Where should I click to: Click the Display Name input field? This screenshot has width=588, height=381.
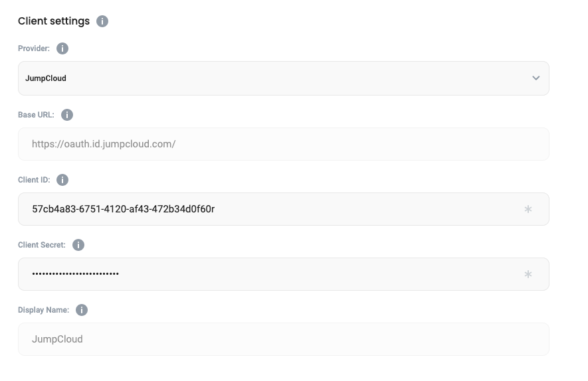(283, 339)
